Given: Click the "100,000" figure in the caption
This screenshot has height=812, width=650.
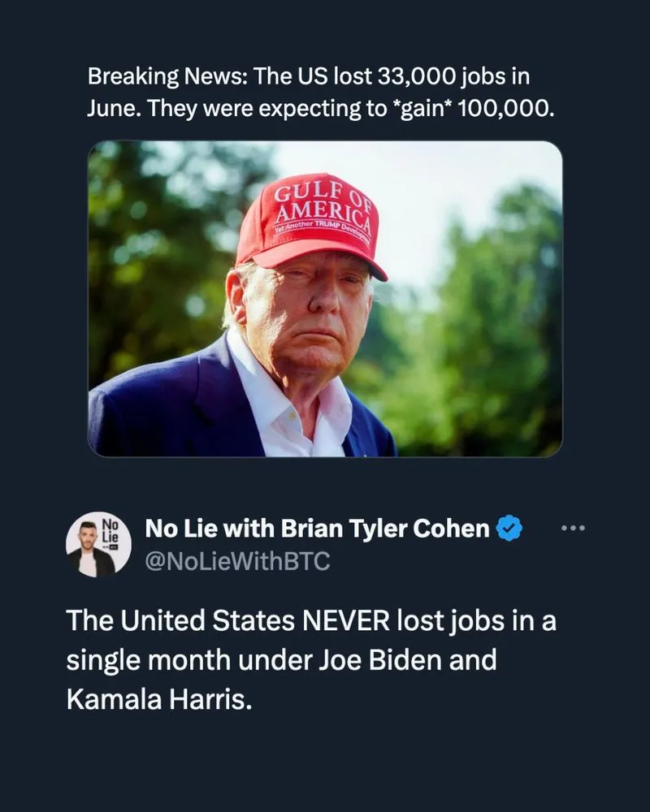Looking at the screenshot, I should click(506, 107).
